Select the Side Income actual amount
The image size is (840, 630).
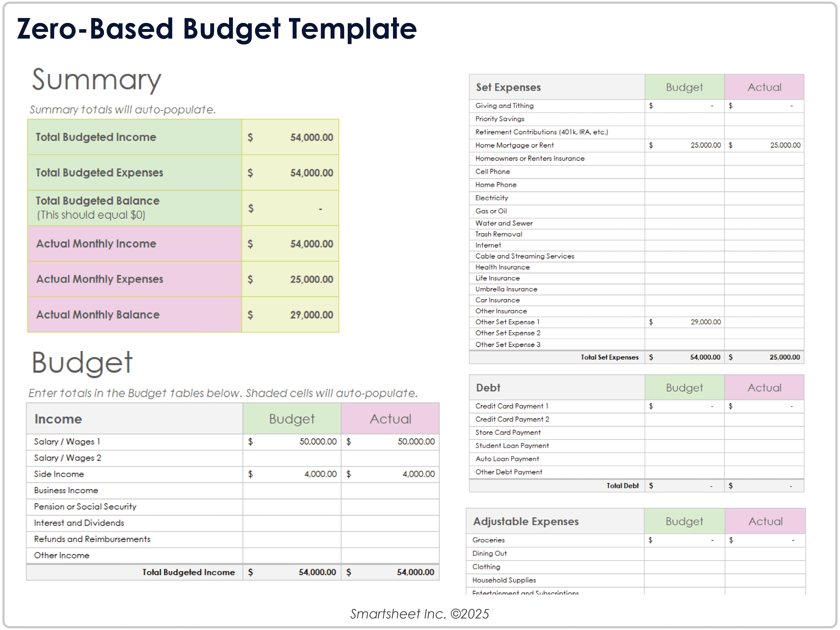pos(391,474)
